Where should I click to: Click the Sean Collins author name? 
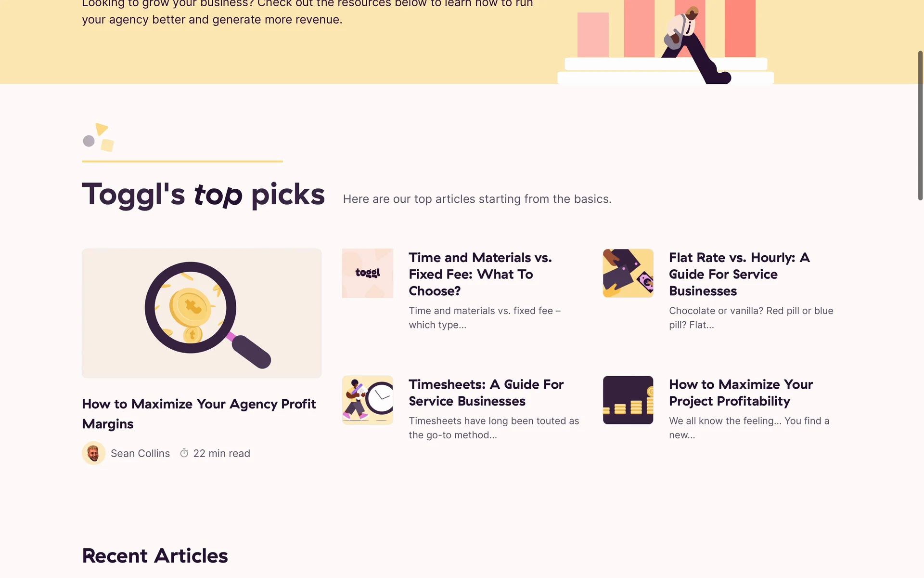point(140,453)
